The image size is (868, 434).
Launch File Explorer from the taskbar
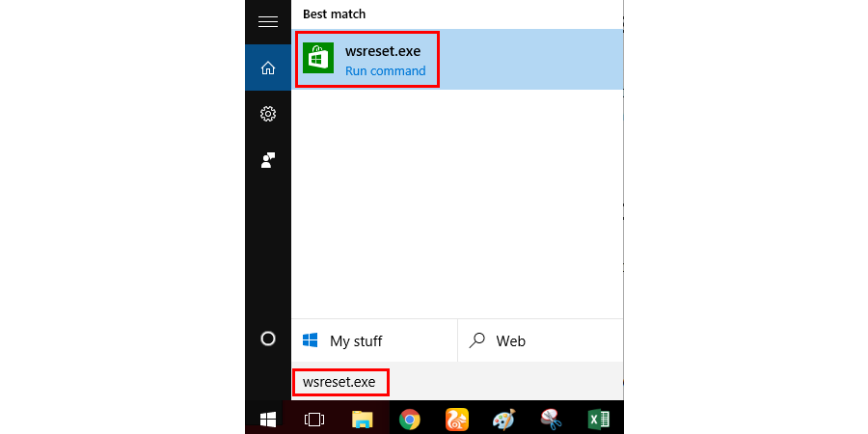pos(362,420)
